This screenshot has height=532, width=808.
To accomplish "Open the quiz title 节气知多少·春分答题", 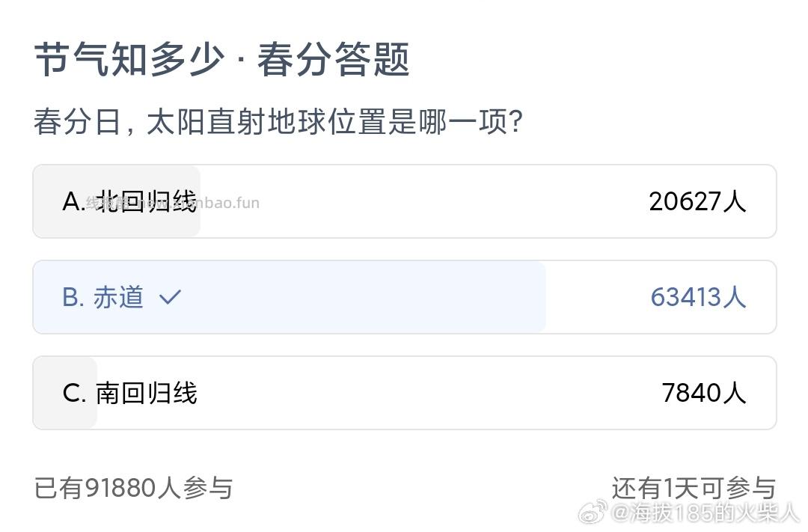I will point(222,61).
